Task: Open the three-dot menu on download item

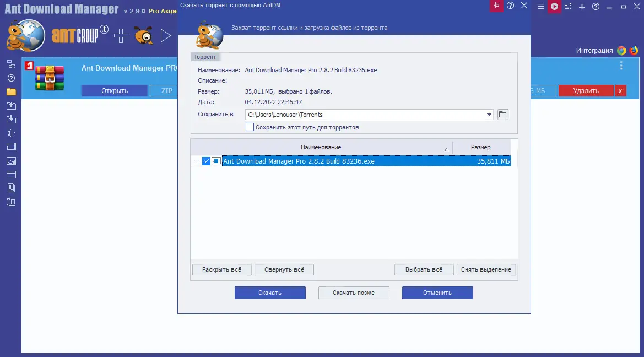Action: click(x=621, y=65)
